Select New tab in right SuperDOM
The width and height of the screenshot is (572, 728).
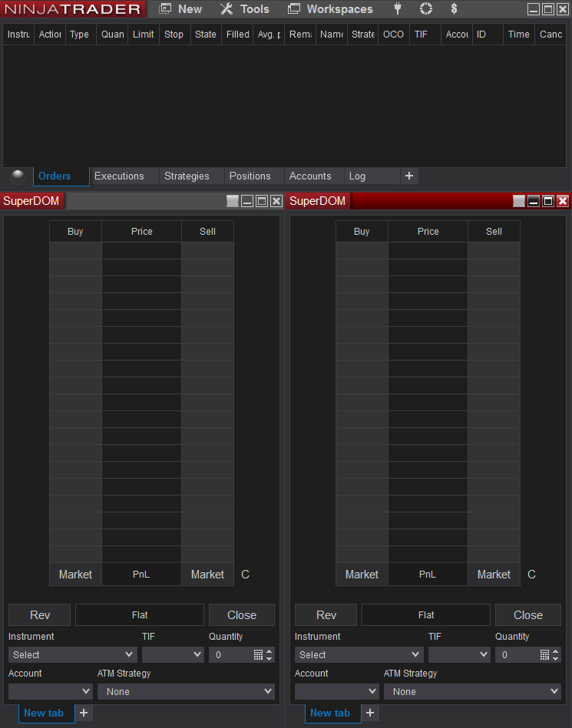(332, 713)
